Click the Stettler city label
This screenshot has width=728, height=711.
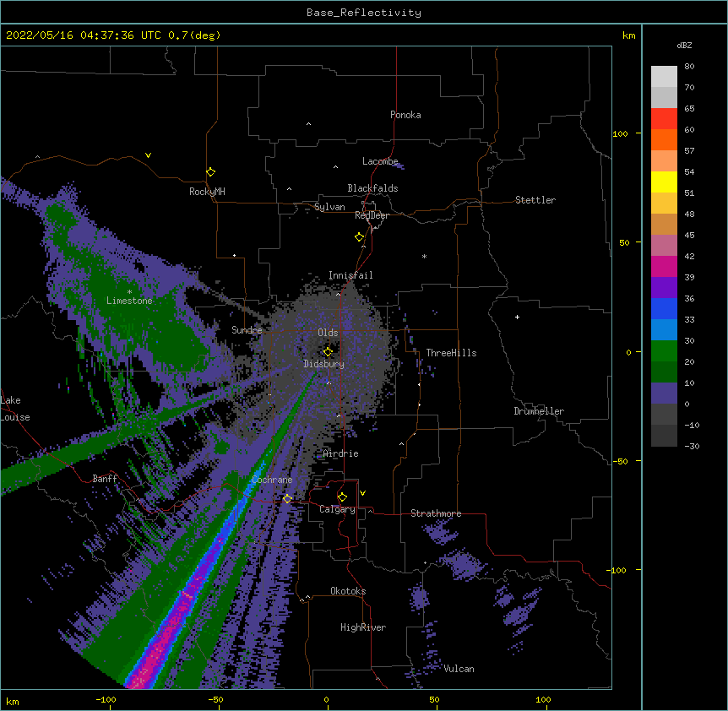(535, 200)
